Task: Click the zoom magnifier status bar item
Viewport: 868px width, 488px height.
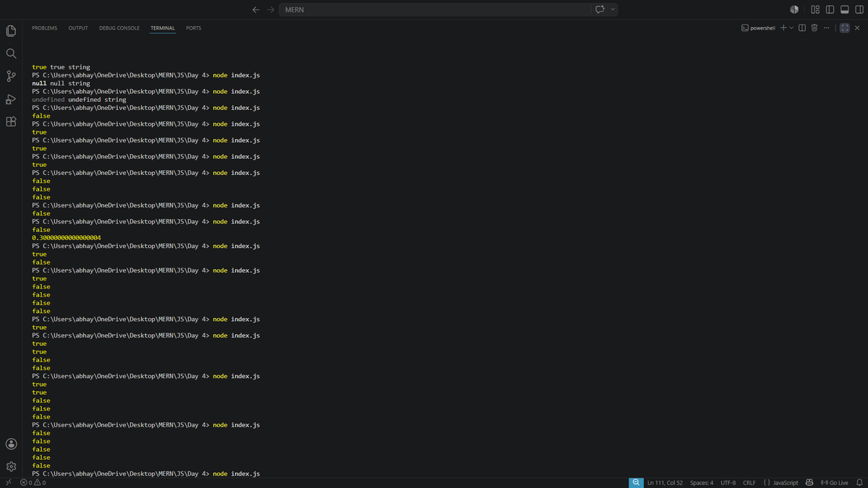Action: pos(636,482)
